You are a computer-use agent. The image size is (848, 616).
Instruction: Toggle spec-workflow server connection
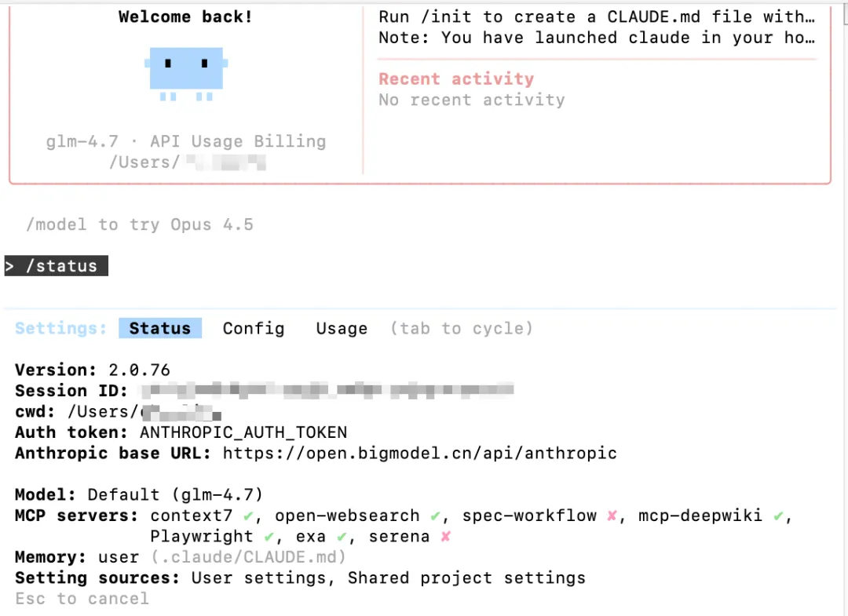point(611,516)
